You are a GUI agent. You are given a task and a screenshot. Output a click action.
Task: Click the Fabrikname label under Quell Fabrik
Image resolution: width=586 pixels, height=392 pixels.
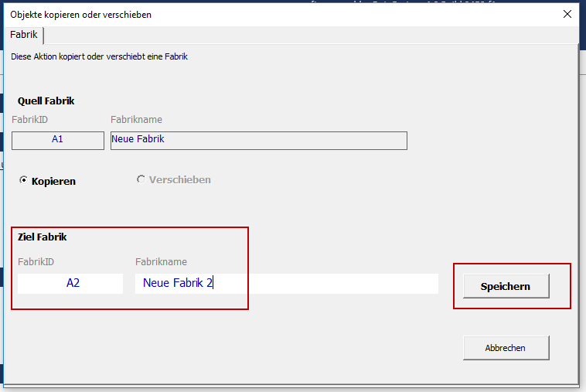[x=136, y=119]
